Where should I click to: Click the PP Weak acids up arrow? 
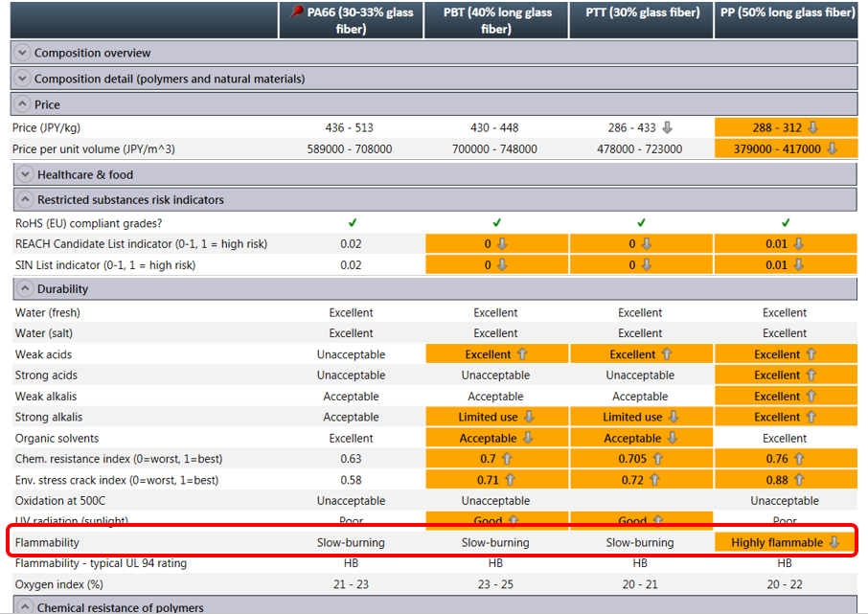811,354
